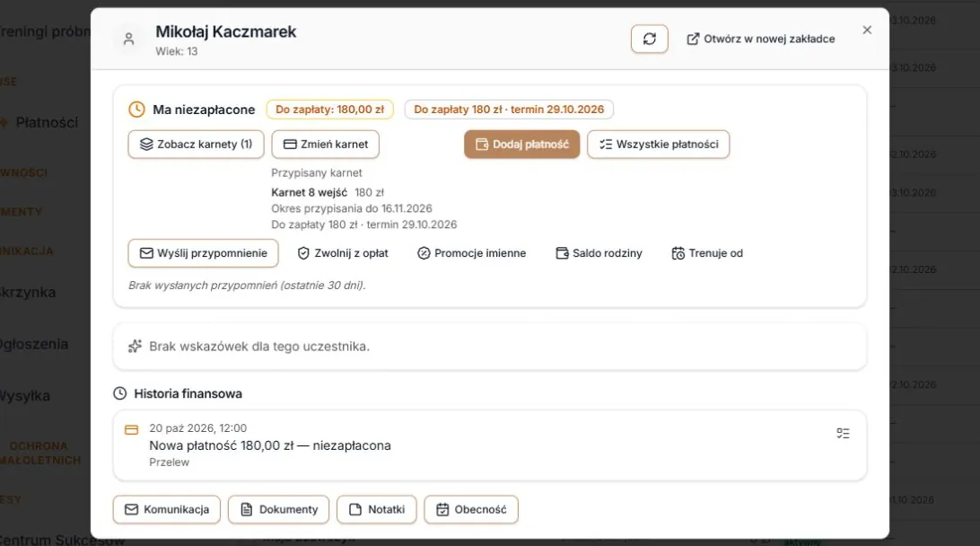Click the sparkle icon beside Brak wskazówek

click(135, 347)
